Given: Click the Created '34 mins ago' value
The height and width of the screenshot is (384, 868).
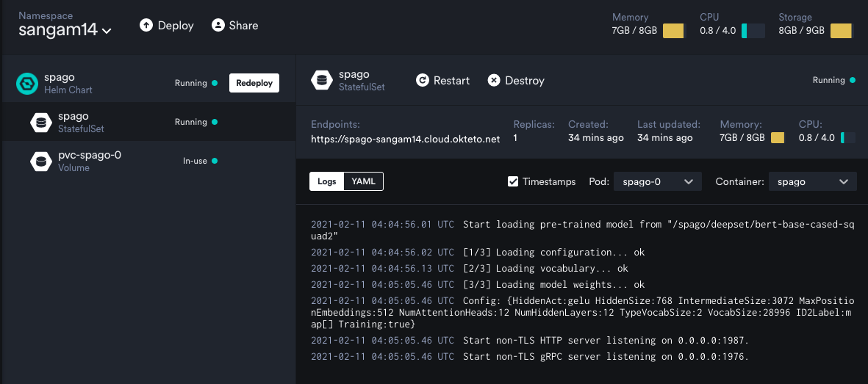Looking at the screenshot, I should (595, 138).
